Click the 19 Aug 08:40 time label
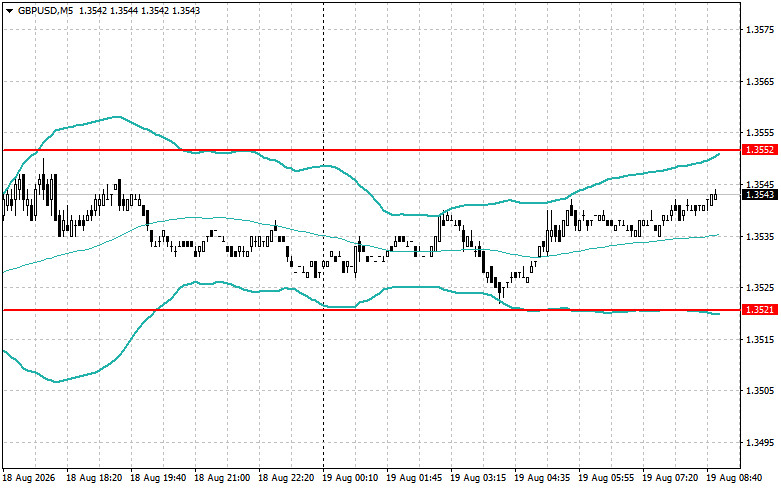781x489 pixels. (734, 478)
